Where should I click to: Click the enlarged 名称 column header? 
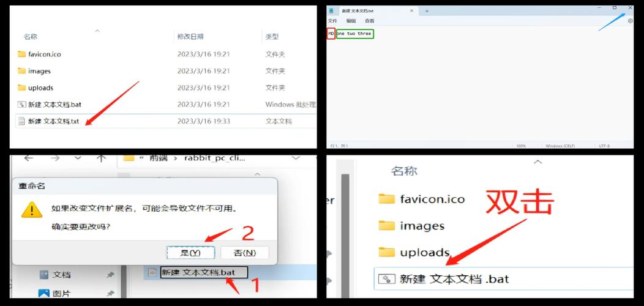click(x=404, y=171)
